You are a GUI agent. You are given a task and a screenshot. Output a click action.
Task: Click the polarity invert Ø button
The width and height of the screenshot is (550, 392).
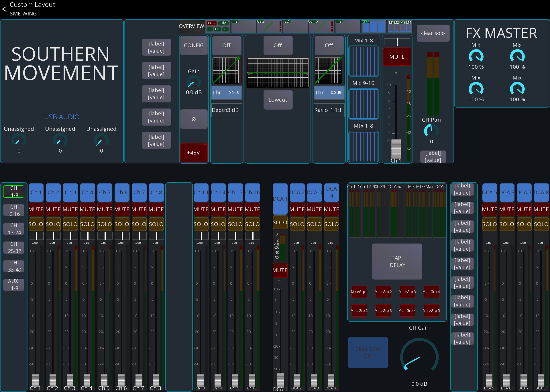(194, 119)
